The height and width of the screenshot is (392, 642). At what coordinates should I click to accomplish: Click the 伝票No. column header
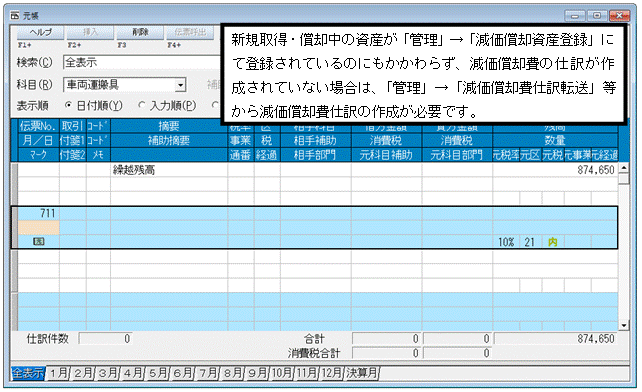[38, 126]
